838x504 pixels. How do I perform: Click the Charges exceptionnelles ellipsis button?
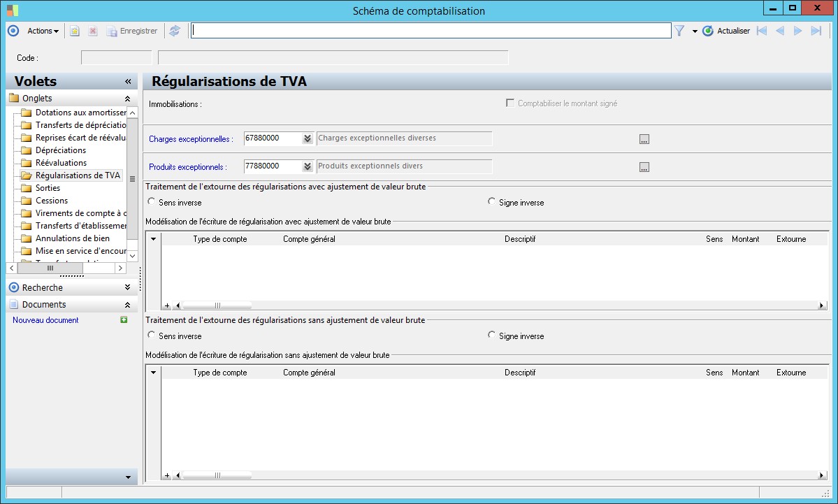644,139
